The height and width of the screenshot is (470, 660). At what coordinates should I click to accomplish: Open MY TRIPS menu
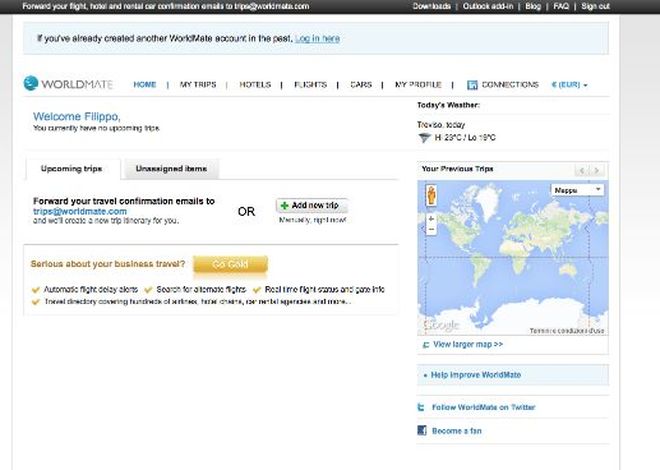198,85
